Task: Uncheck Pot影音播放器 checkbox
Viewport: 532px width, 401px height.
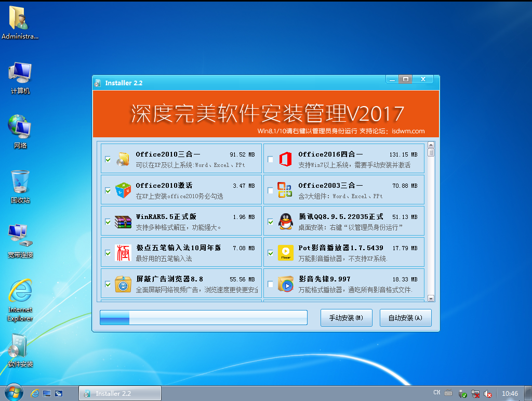Action: tap(270, 253)
